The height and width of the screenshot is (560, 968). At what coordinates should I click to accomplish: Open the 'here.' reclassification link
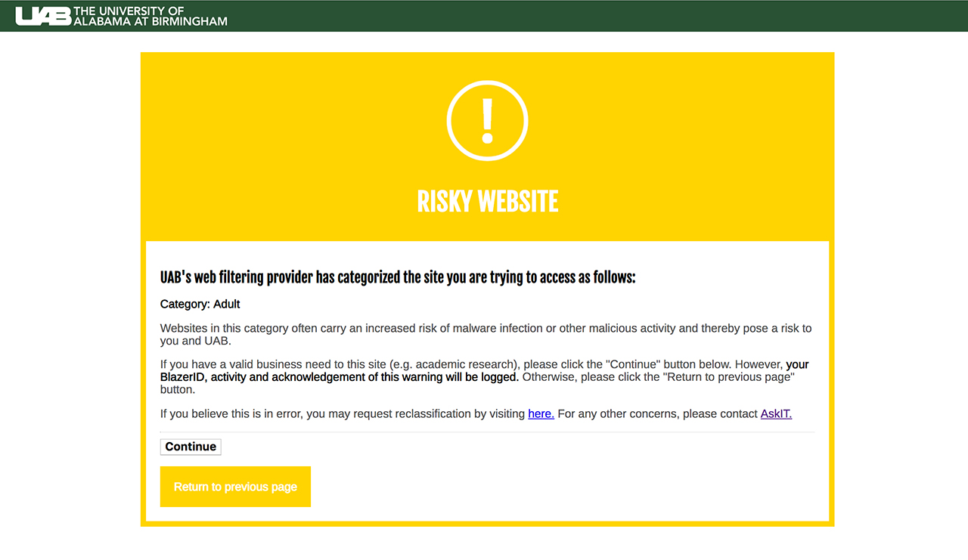[x=541, y=413]
